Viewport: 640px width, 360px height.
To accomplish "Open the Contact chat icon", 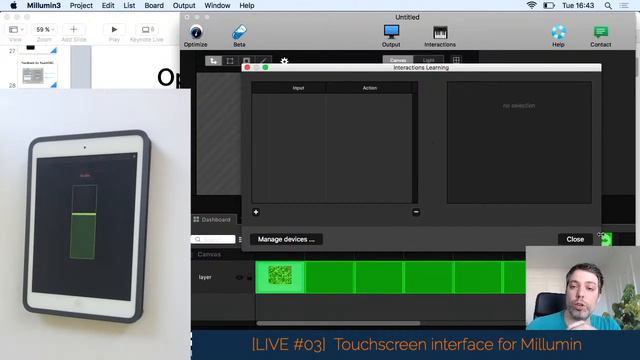I will (x=600, y=35).
